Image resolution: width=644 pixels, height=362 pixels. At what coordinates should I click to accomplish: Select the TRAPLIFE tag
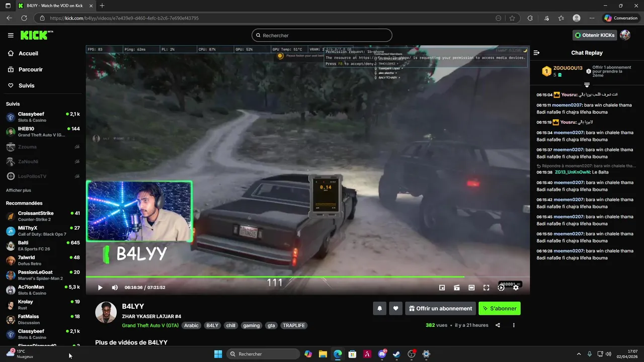click(294, 325)
